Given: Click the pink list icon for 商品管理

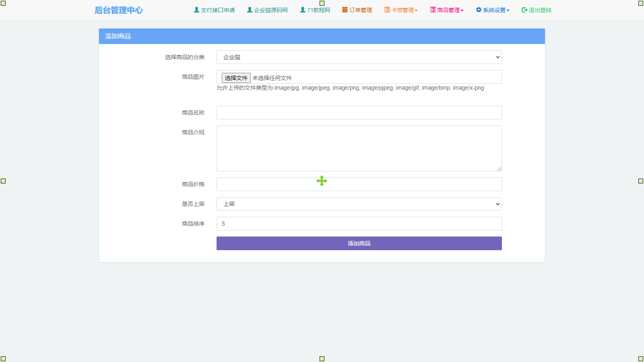Looking at the screenshot, I should pos(433,10).
